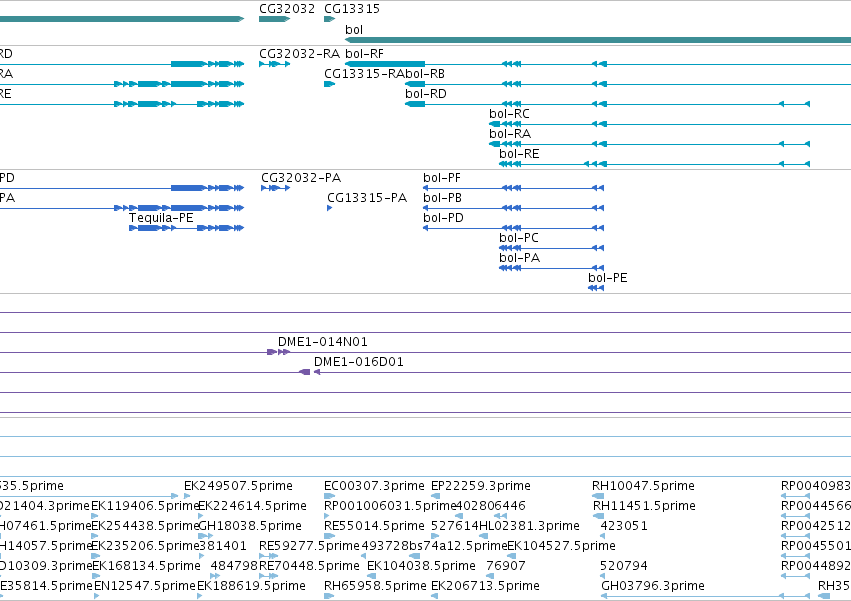Click the GH03796.3prime EST label
This screenshot has width=851, height=601.
653,586
